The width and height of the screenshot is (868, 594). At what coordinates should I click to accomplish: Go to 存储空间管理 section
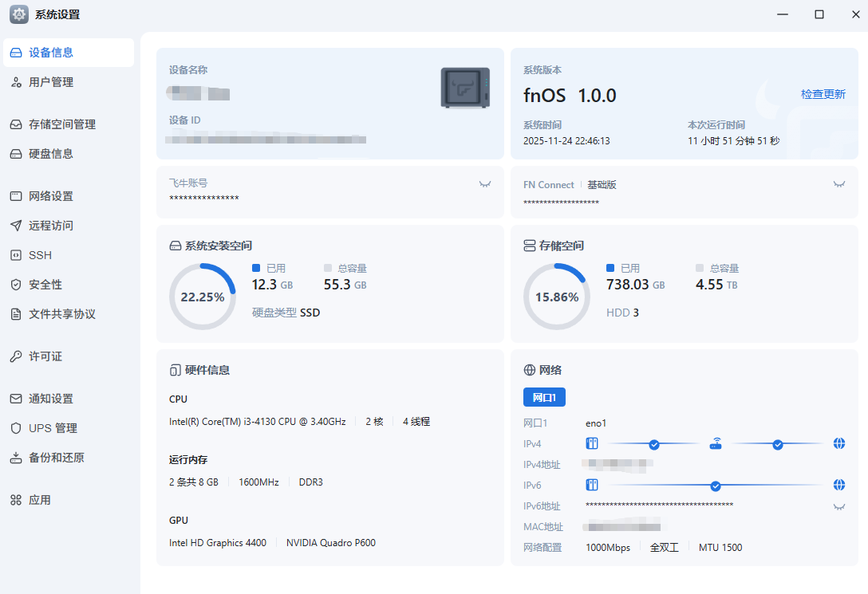tap(62, 124)
